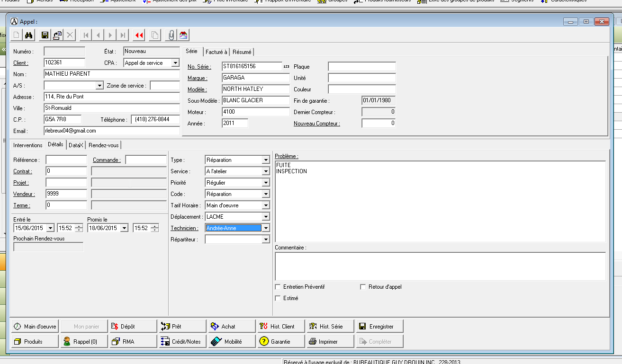Open Main d'oeuvre with clock icon
This screenshot has width=622, height=364.
[35, 326]
